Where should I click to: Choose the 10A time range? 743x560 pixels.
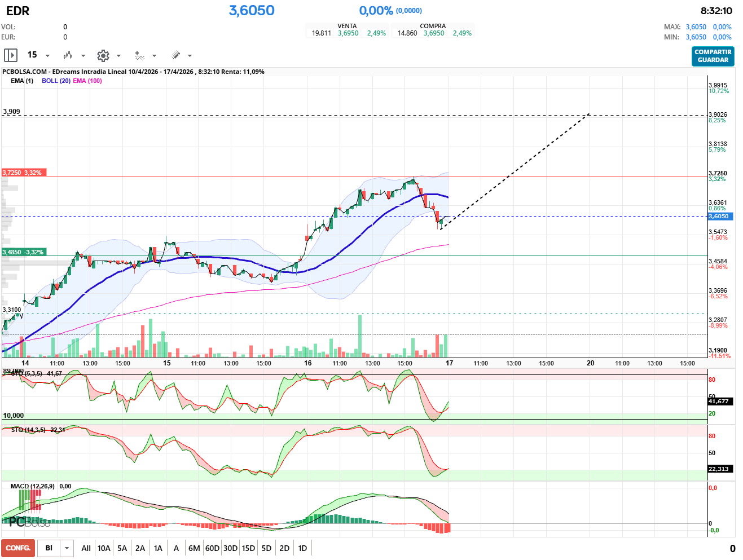coord(104,548)
